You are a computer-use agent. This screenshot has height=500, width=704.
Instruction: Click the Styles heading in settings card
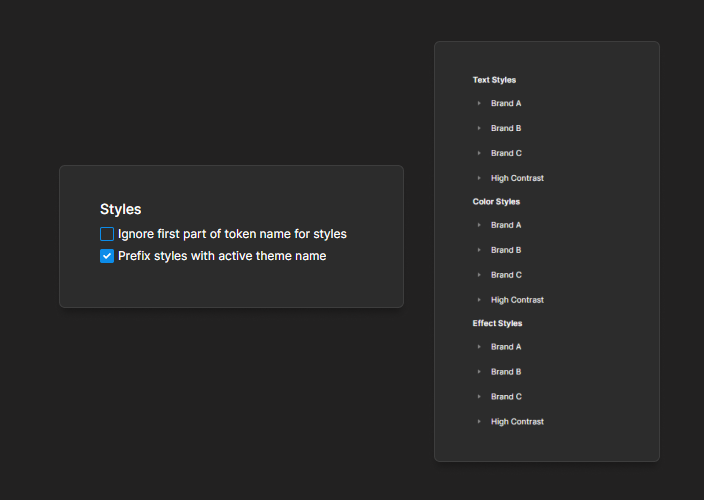tap(120, 209)
